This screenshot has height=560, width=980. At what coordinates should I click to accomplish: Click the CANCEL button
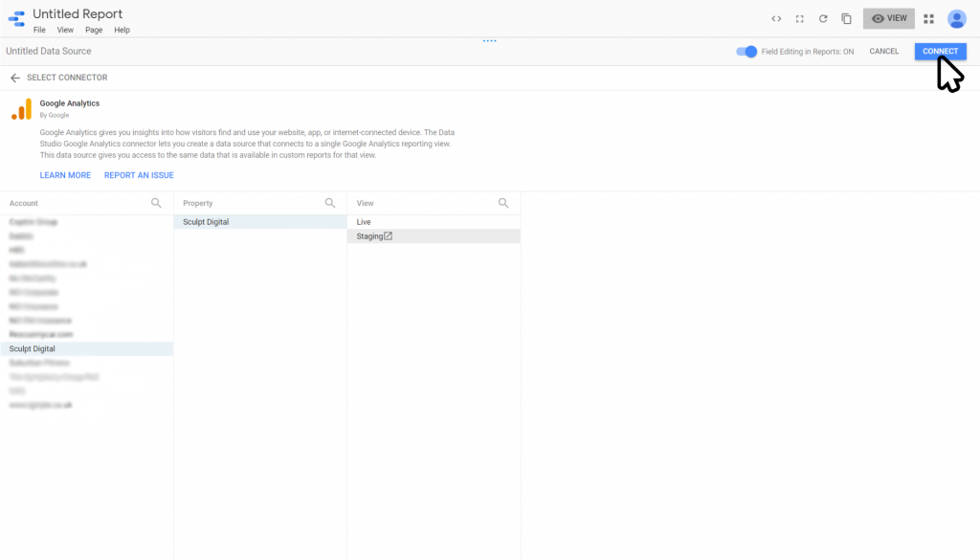[883, 52]
